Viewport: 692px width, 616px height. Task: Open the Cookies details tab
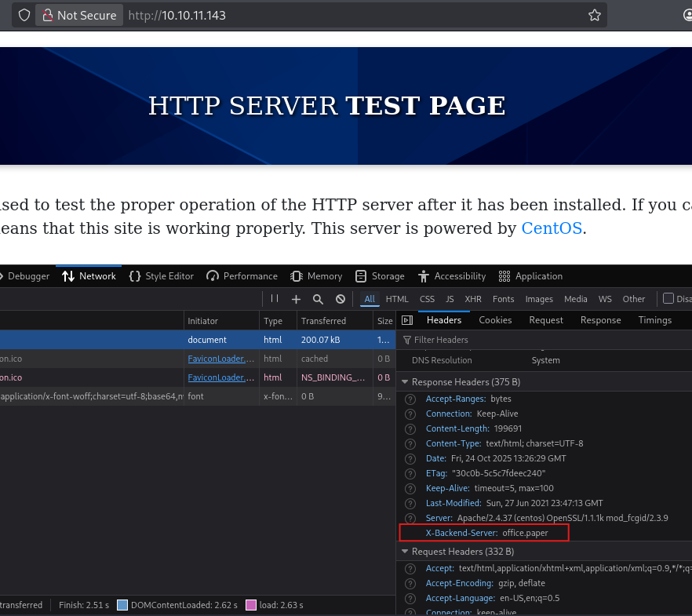pyautogui.click(x=495, y=320)
